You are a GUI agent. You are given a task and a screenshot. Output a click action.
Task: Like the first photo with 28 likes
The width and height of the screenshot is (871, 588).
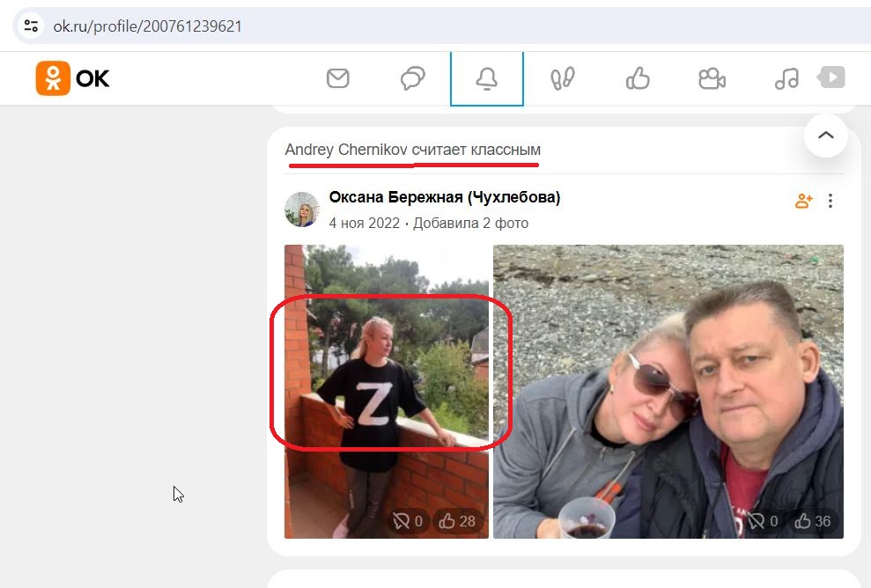[x=457, y=521]
